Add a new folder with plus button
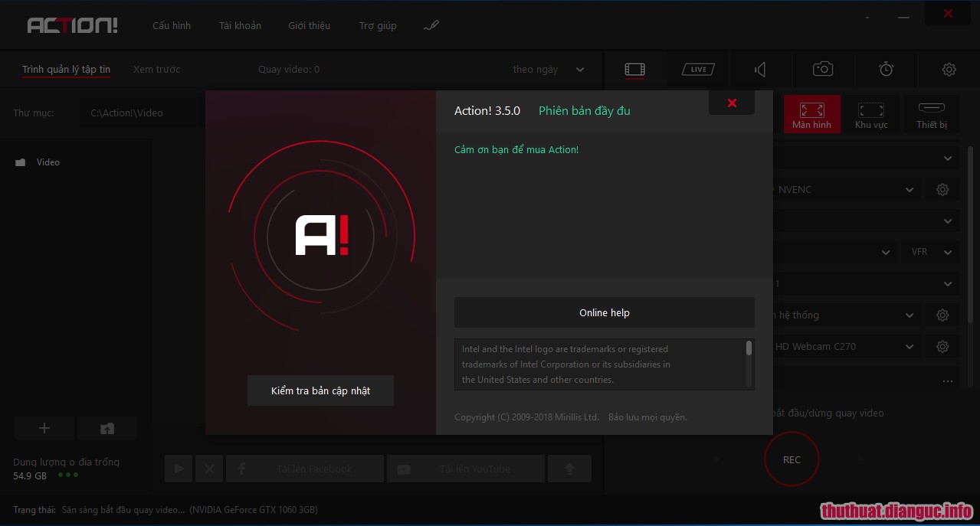The height and width of the screenshot is (526, 980). 44,428
